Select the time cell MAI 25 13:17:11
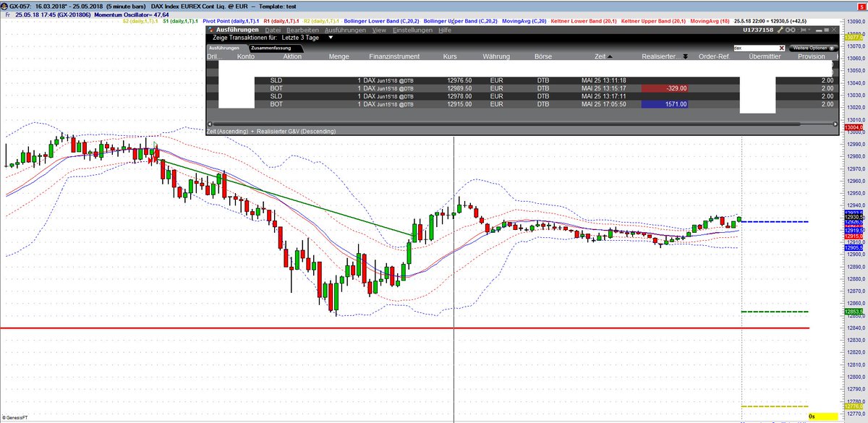The height and width of the screenshot is (423, 868). pyautogui.click(x=604, y=96)
